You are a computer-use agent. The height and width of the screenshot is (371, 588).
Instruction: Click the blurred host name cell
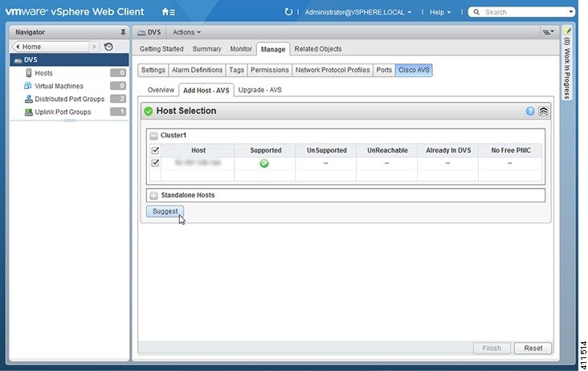198,163
